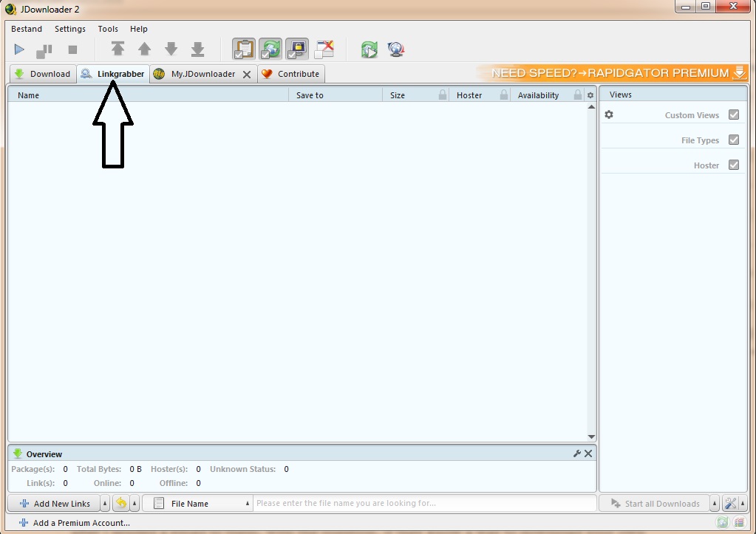Expand arrow beside bottom tools icon
The height and width of the screenshot is (534, 756).
click(x=743, y=504)
